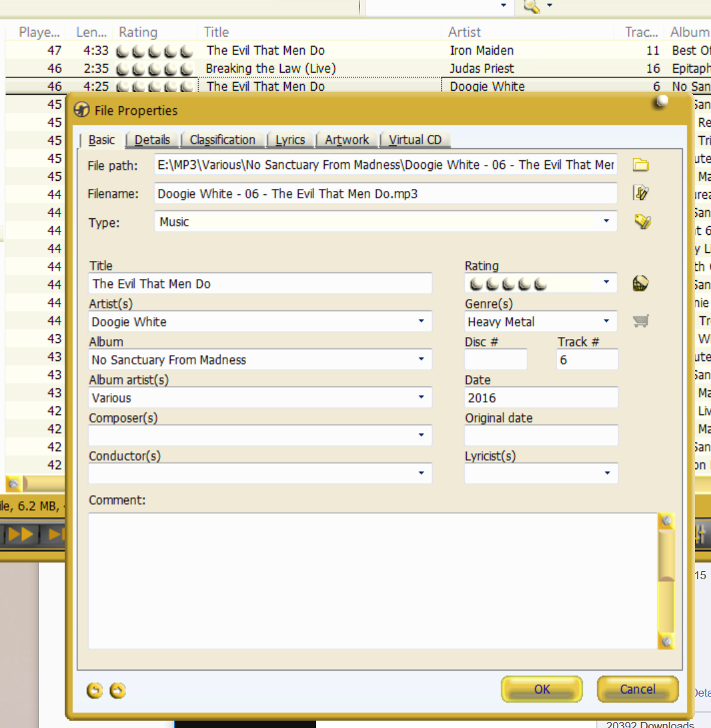Click the Comment text area
711x728 pixels.
point(373,581)
